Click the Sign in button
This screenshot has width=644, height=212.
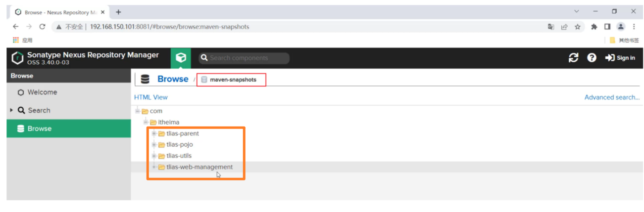point(620,58)
